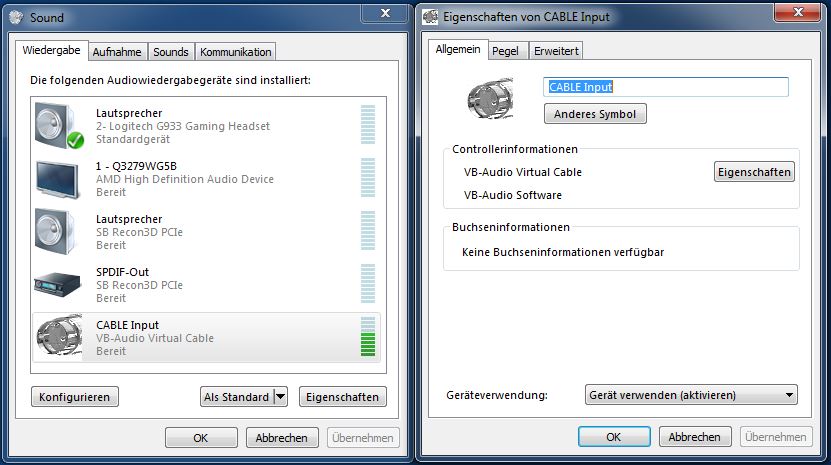The image size is (831, 465).
Task: Click the Anderes Symbol button
Action: pos(595,114)
